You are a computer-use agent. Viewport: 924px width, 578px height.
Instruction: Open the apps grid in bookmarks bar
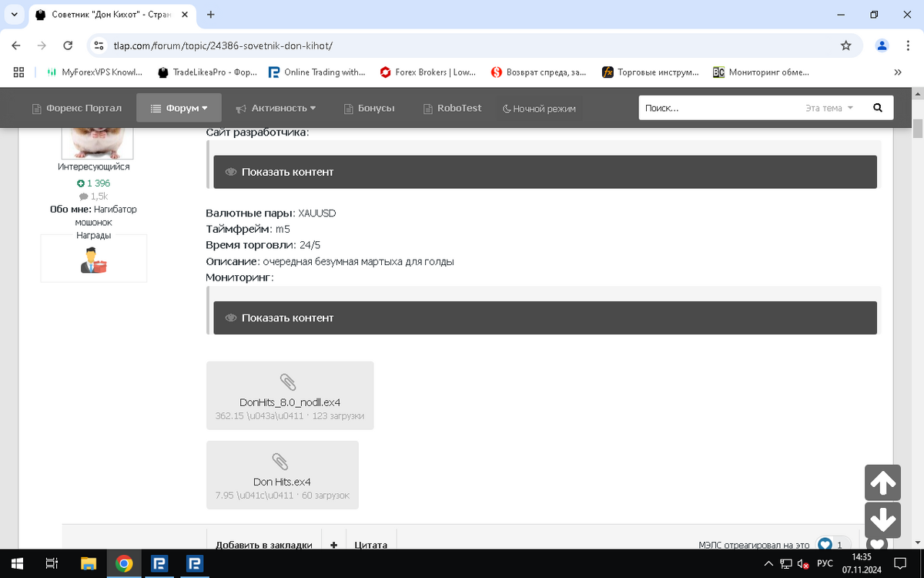[19, 72]
